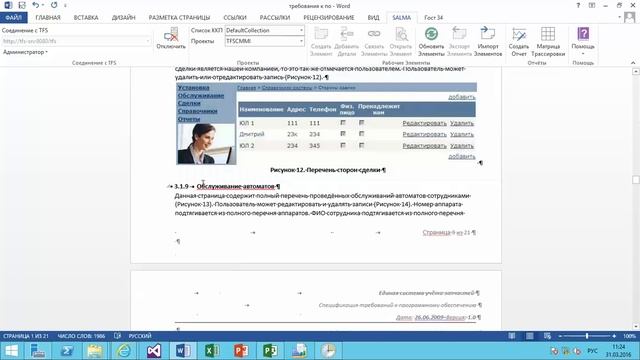
Task: Expand Администратор dropdown
Action: coord(25,52)
